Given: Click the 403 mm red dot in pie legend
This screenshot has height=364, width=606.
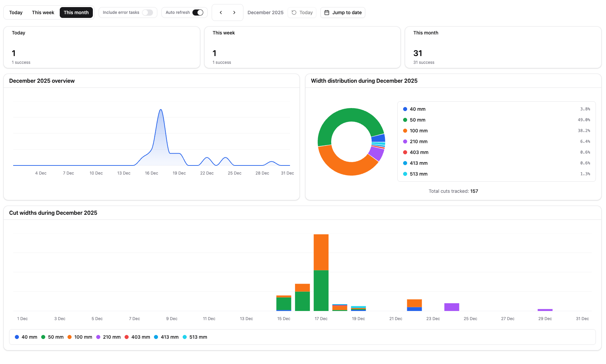Looking at the screenshot, I should click(x=404, y=152).
